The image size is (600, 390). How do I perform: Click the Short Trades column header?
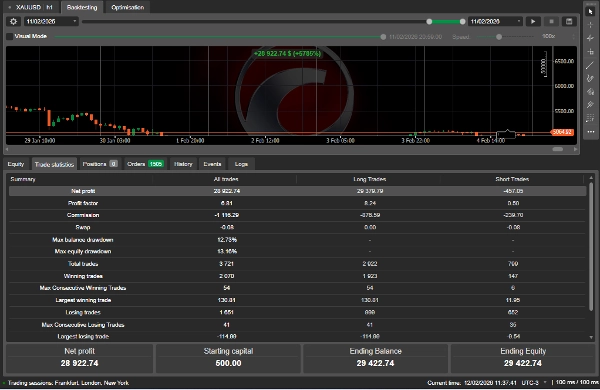click(512, 179)
